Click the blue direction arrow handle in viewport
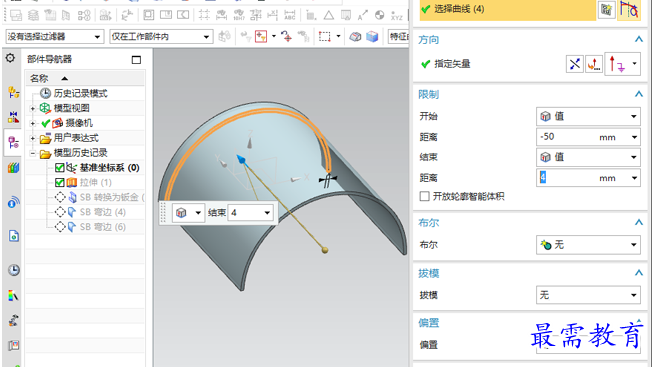This screenshot has width=652, height=367. point(241,160)
